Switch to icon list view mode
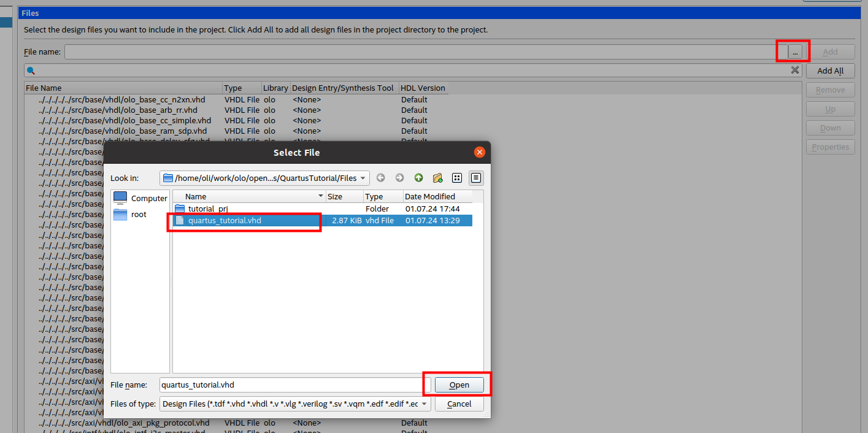868x433 pixels. coord(457,178)
